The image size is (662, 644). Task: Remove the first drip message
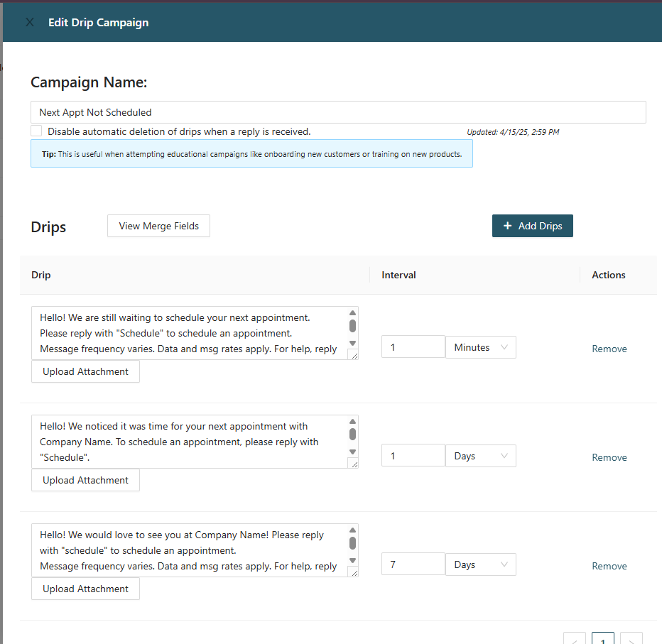609,349
